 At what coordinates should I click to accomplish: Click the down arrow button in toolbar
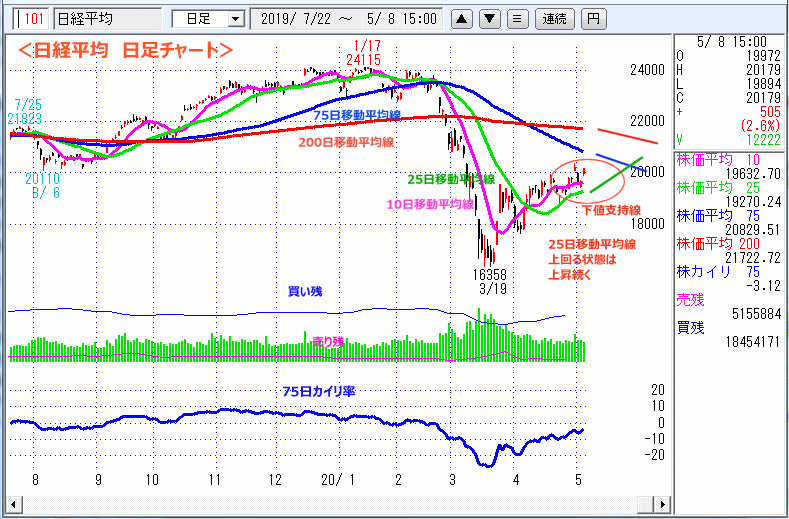(489, 19)
